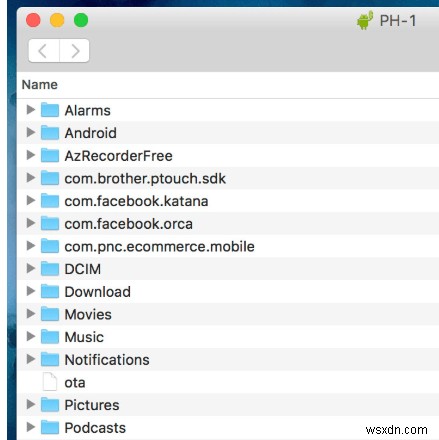The height and width of the screenshot is (440, 439).
Task: Close the window with red button
Action: click(33, 20)
